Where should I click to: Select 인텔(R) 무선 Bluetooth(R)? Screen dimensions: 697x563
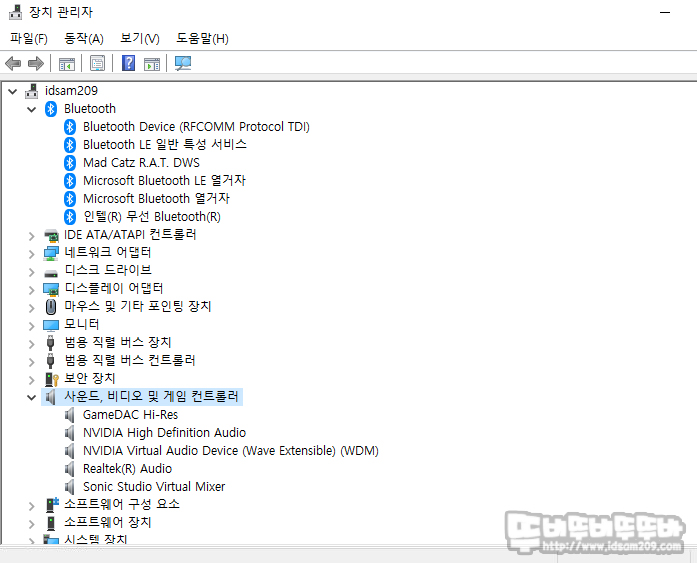(x=152, y=216)
